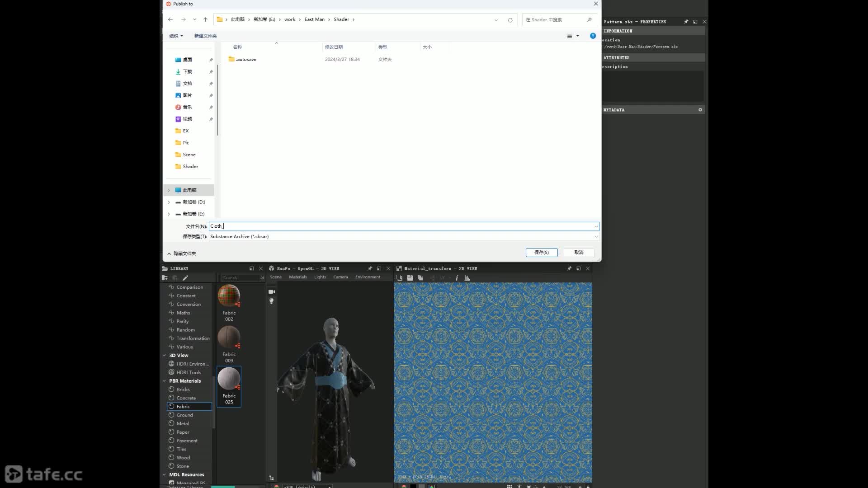Click the Environment tab icon
868x488 pixels.
(368, 277)
